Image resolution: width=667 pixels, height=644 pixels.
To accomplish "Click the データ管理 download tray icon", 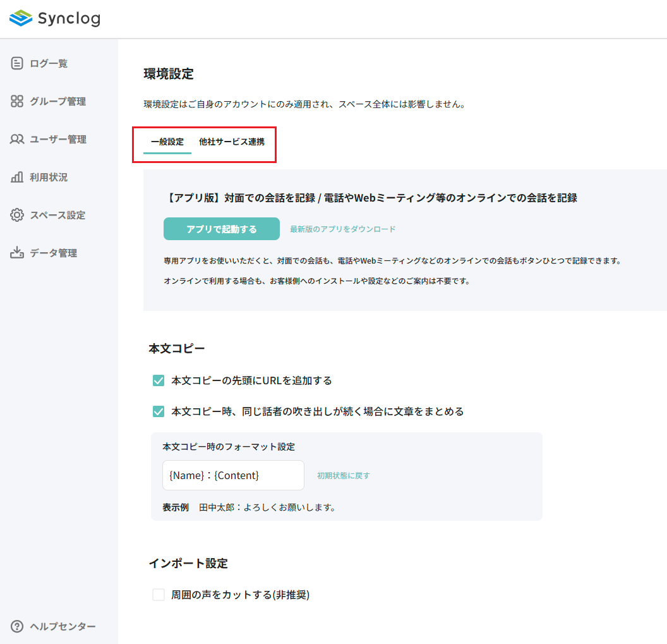I will point(16,253).
